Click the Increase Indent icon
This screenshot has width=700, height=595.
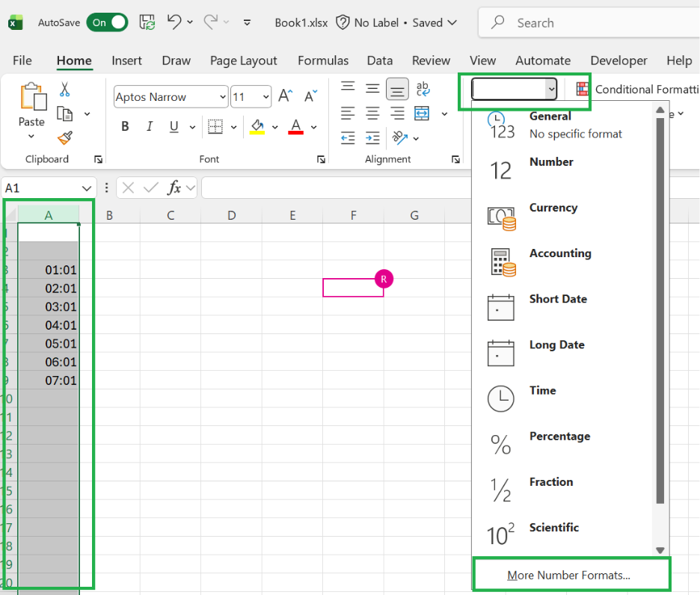click(372, 138)
